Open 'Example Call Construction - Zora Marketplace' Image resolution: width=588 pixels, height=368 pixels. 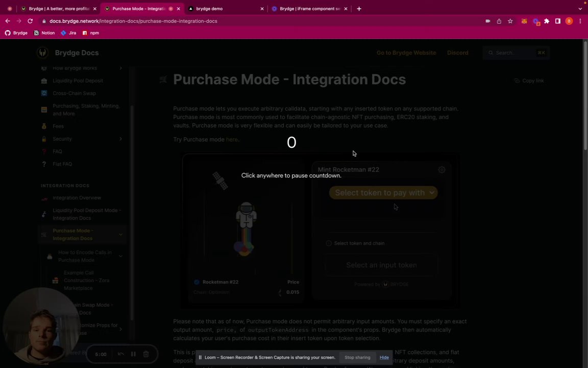tap(86, 281)
